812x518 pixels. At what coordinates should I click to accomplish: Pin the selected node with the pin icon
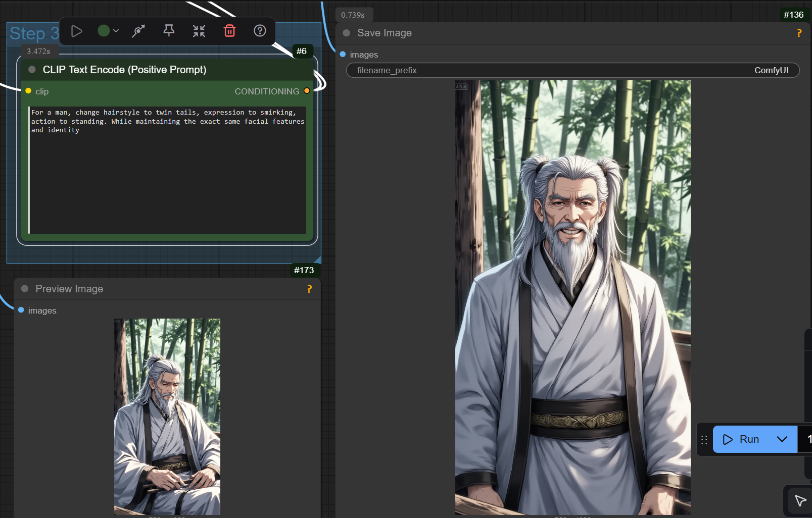(169, 31)
